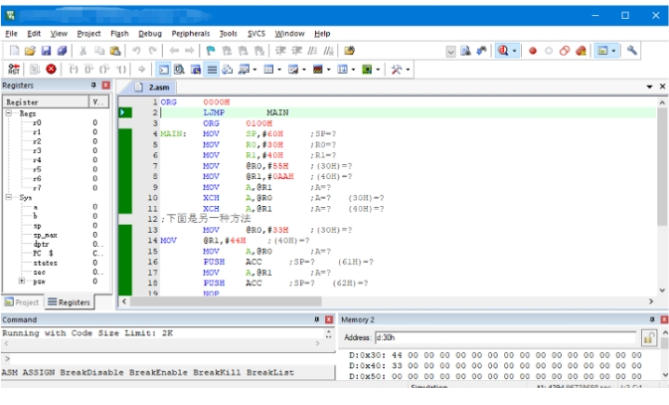Open a file with the folder icon
Viewport: 669px width, 405px height.
point(30,50)
